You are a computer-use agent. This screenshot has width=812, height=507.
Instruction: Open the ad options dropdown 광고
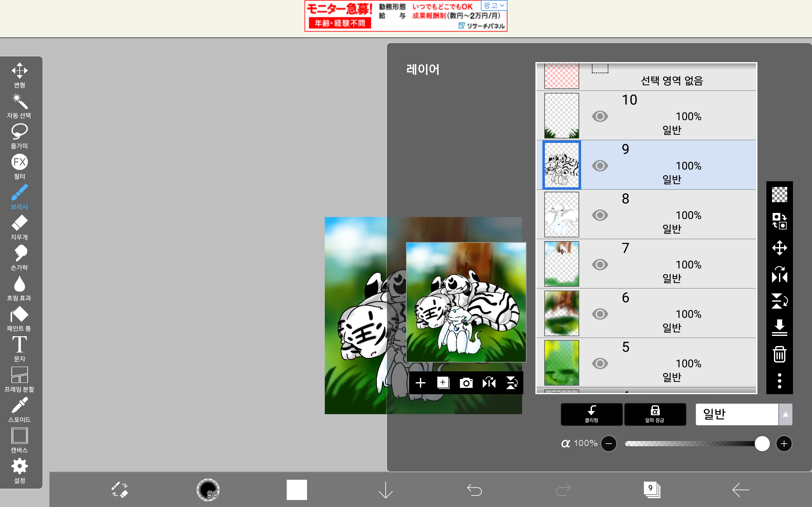pyautogui.click(x=494, y=5)
